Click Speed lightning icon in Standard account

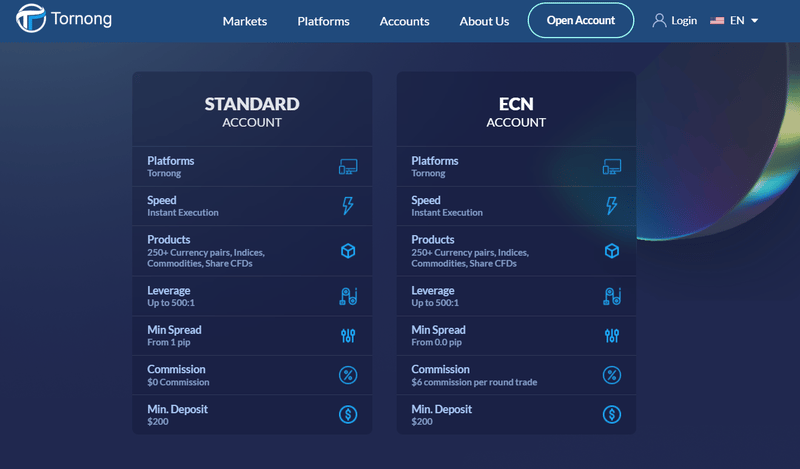[x=348, y=206]
